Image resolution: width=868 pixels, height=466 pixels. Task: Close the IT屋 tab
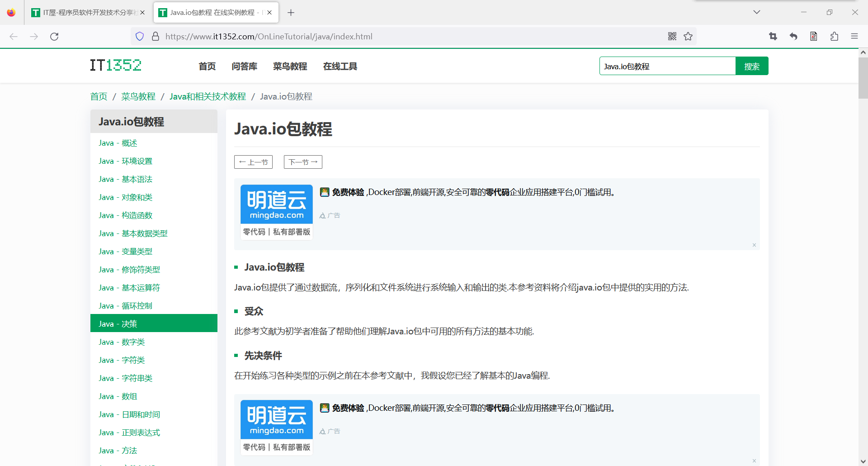142,13
